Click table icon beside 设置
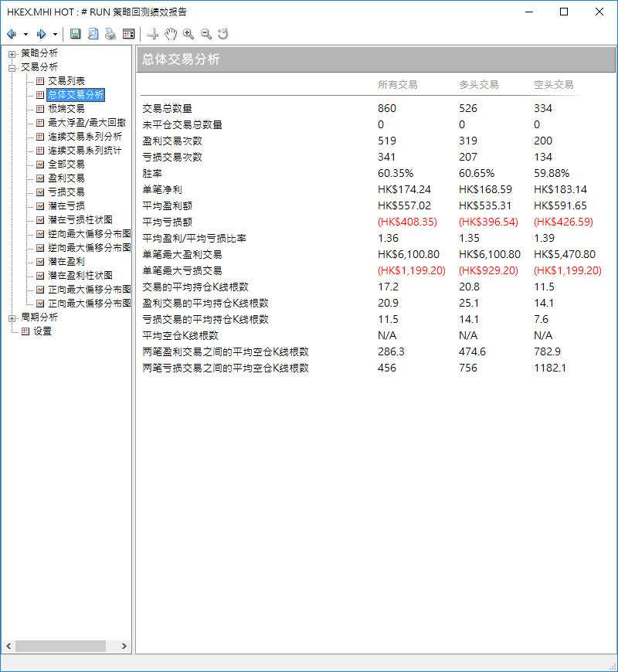This screenshot has height=672, width=618. click(25, 331)
